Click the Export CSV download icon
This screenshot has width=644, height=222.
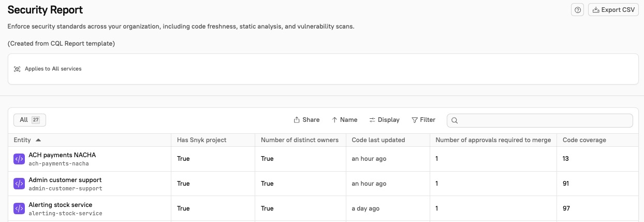[596, 10]
